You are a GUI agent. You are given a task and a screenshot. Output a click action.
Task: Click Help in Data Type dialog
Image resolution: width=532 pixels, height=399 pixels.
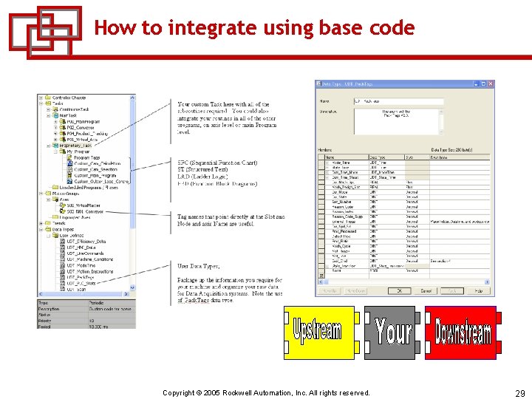[x=479, y=291]
